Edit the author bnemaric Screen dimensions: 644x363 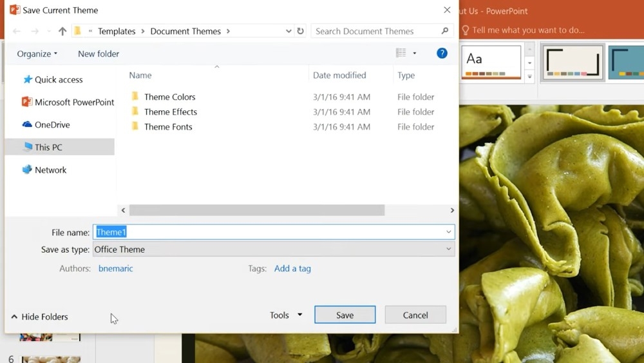point(115,268)
